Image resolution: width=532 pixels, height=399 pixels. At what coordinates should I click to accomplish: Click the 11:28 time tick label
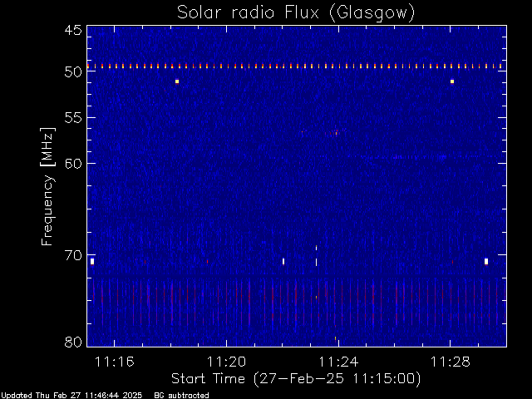click(451, 362)
